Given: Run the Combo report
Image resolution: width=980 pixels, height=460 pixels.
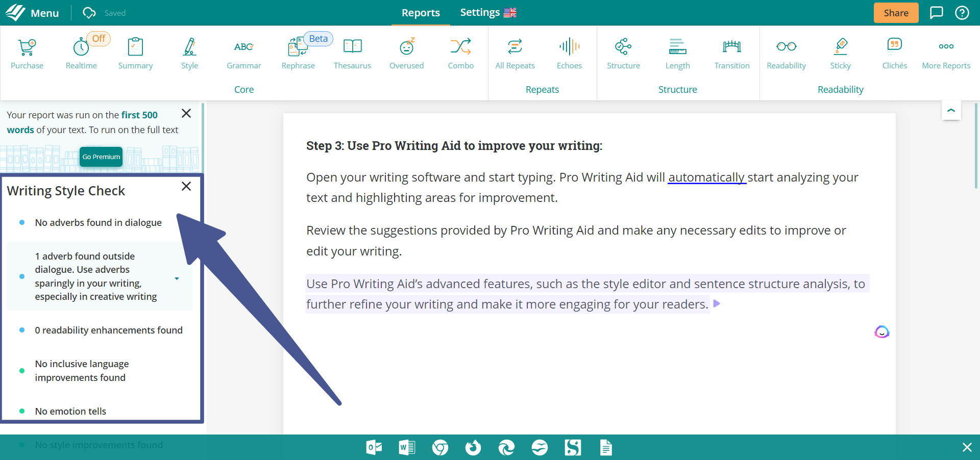Looking at the screenshot, I should pyautogui.click(x=460, y=54).
